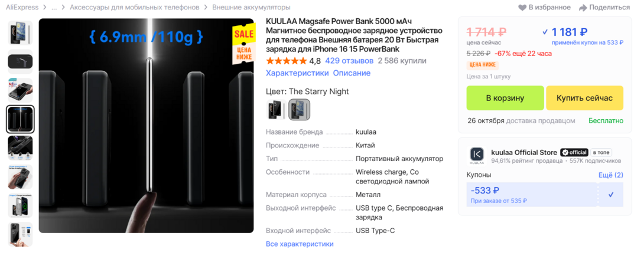Toggle the -533 ₽ coupon checkmark
644x259 pixels.
click(x=611, y=195)
